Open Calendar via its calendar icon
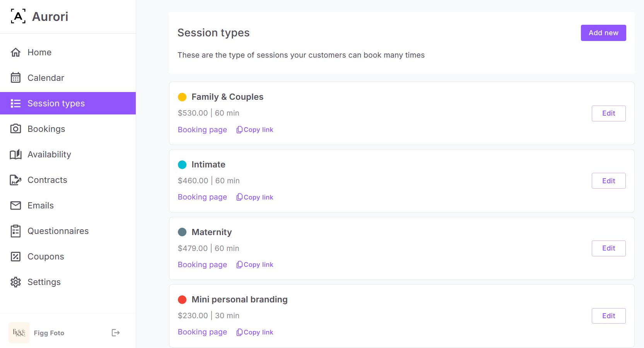The height and width of the screenshot is (348, 644). [15, 78]
